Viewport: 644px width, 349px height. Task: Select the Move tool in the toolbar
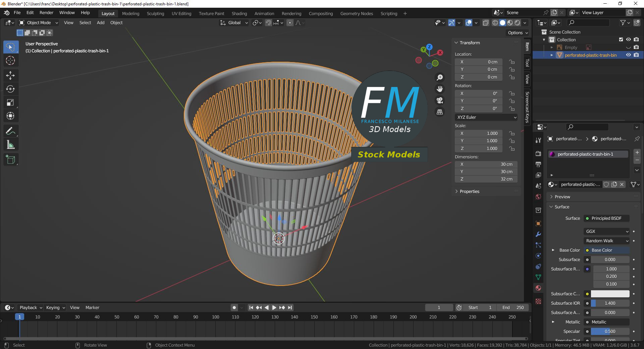(x=10, y=75)
